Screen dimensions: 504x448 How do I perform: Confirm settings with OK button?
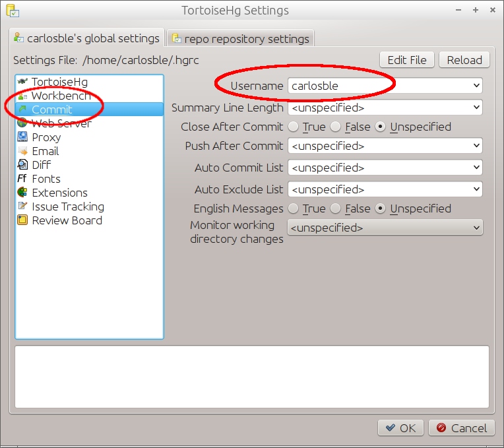[x=400, y=428]
